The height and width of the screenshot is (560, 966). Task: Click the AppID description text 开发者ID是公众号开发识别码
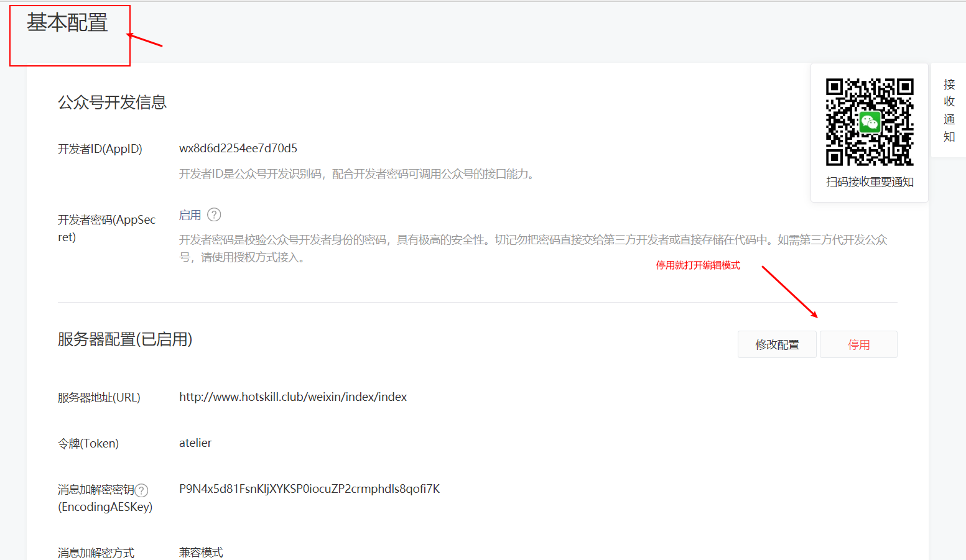click(x=358, y=174)
